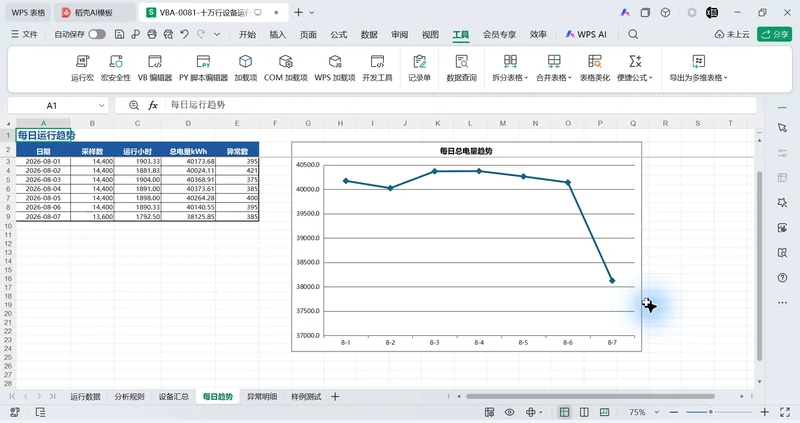
Task: Click the save icon in quick toolbar
Action: click(x=119, y=34)
